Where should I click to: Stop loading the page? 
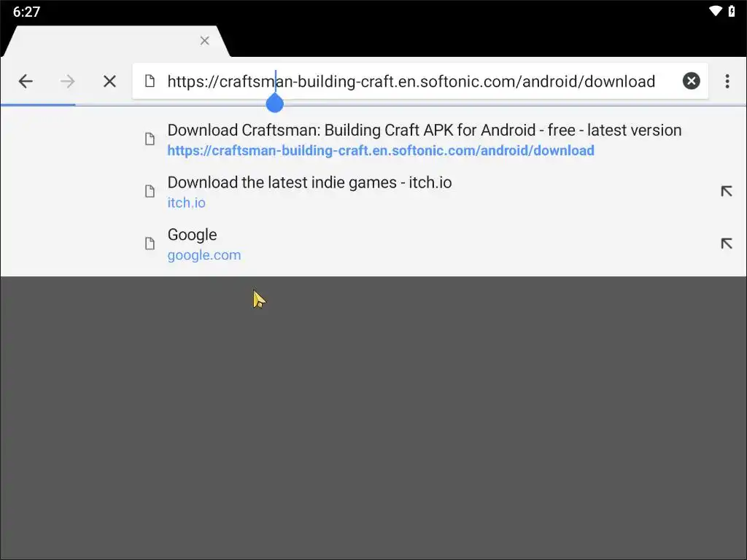tap(109, 82)
